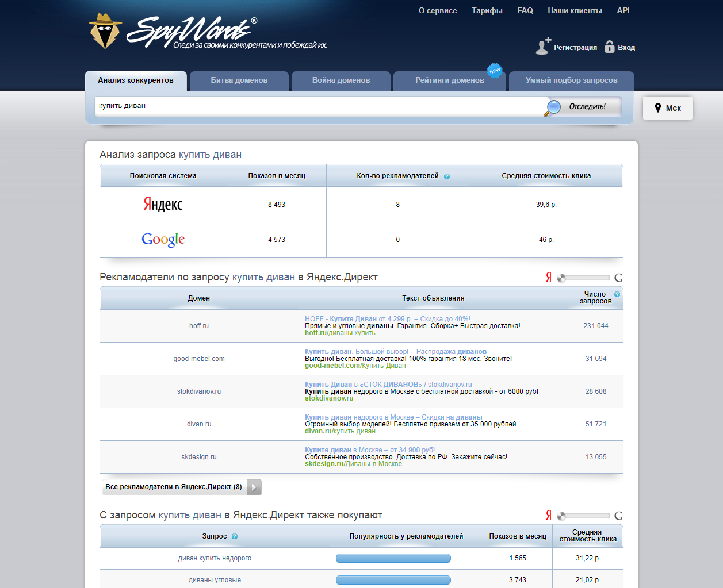Click average click cost 46 р.
The width and height of the screenshot is (723, 588).
546,240
